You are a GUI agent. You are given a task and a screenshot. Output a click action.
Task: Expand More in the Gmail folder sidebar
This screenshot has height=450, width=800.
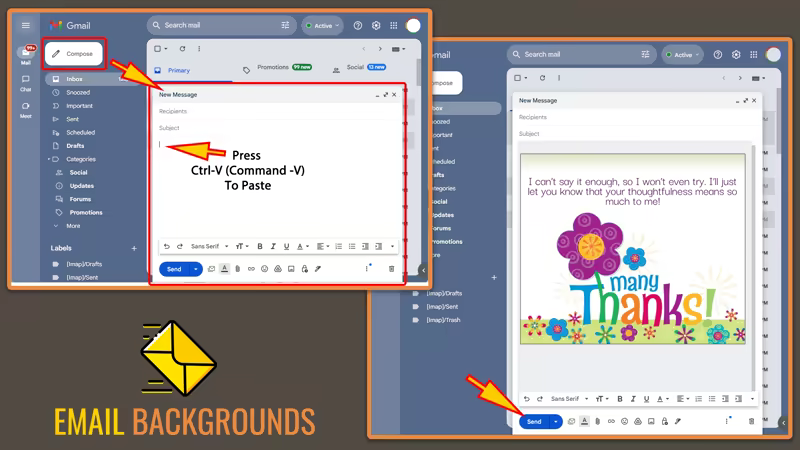coord(73,226)
